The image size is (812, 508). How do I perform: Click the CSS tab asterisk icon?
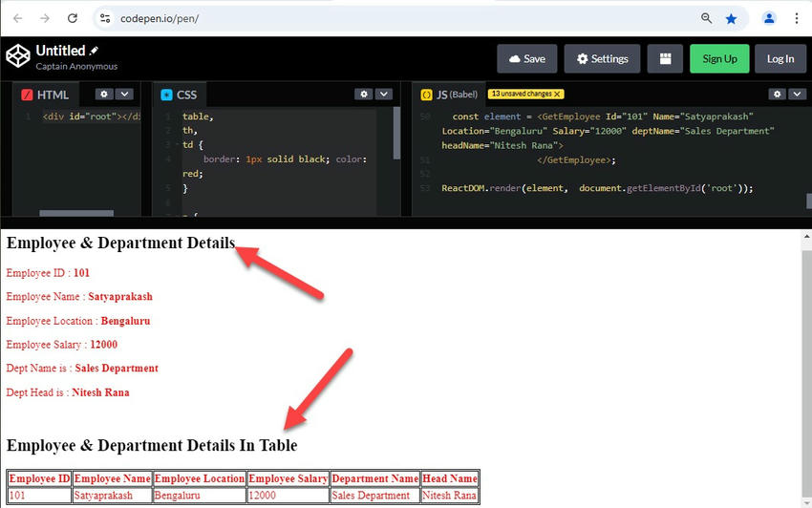[166, 95]
